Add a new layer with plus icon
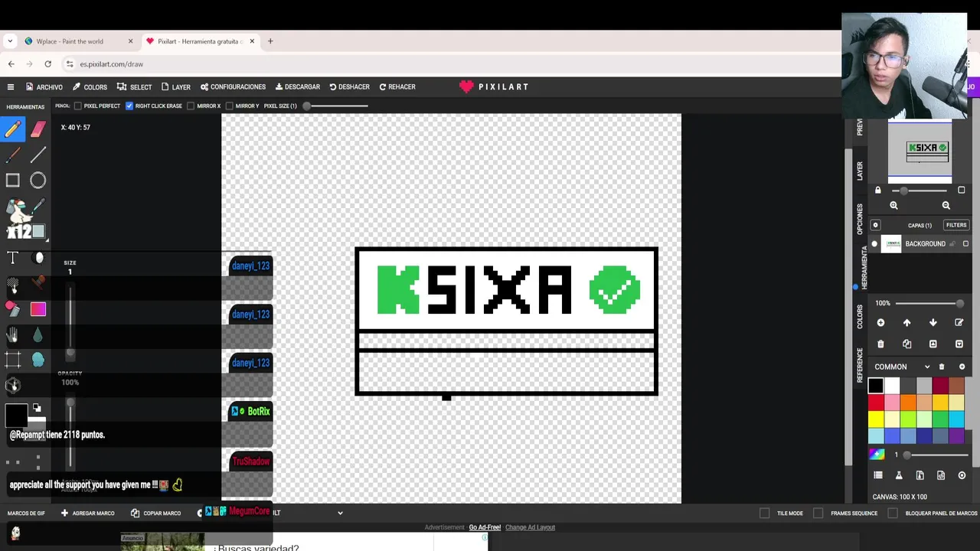Screen dimensions: 980x551 click(x=880, y=323)
